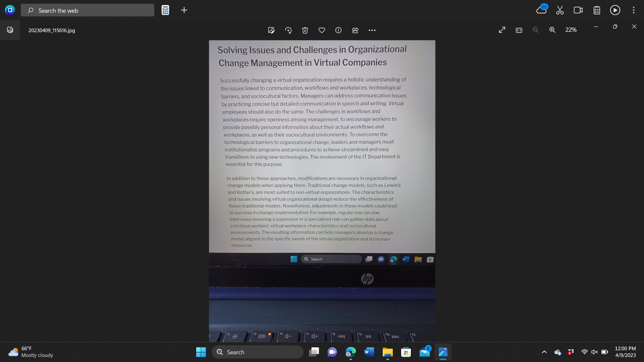This screenshot has width=644, height=362.
Task: Open the vertical three-dot menu top right
Action: pos(634,10)
